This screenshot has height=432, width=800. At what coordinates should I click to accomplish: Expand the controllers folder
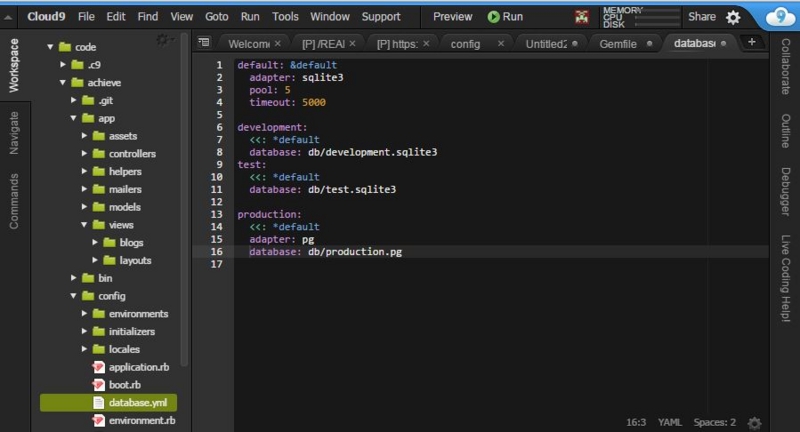[x=84, y=153]
